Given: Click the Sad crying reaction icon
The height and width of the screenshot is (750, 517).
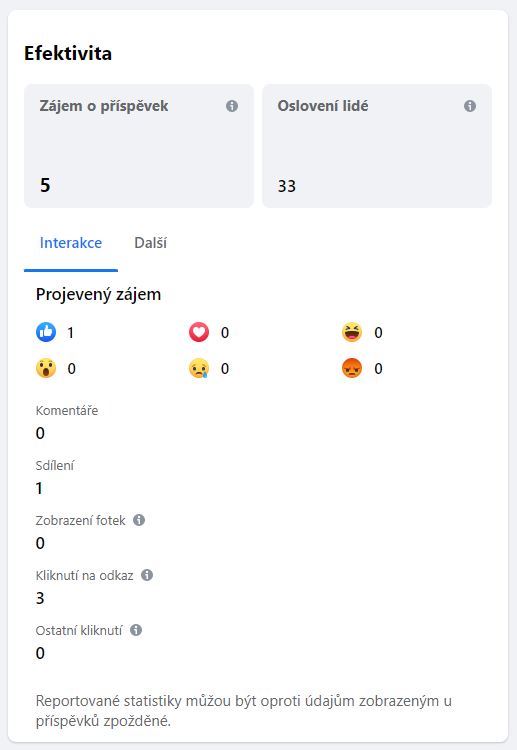Looking at the screenshot, I should (199, 368).
